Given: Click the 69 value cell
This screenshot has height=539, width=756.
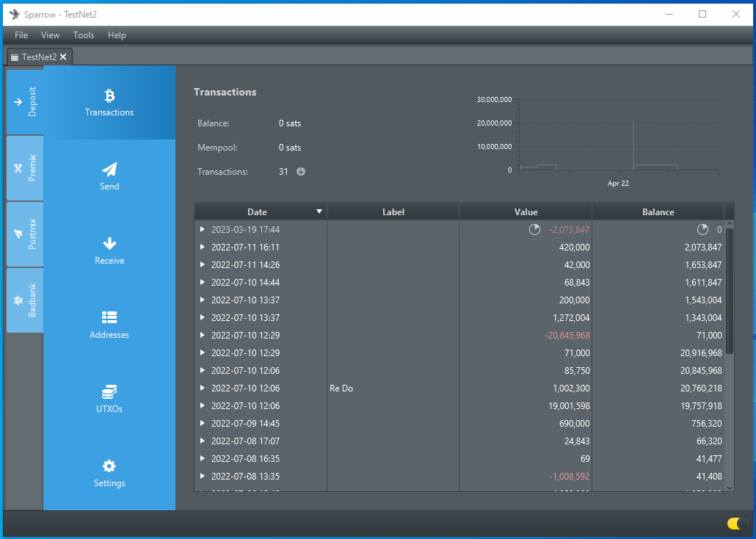Looking at the screenshot, I should (x=526, y=459).
